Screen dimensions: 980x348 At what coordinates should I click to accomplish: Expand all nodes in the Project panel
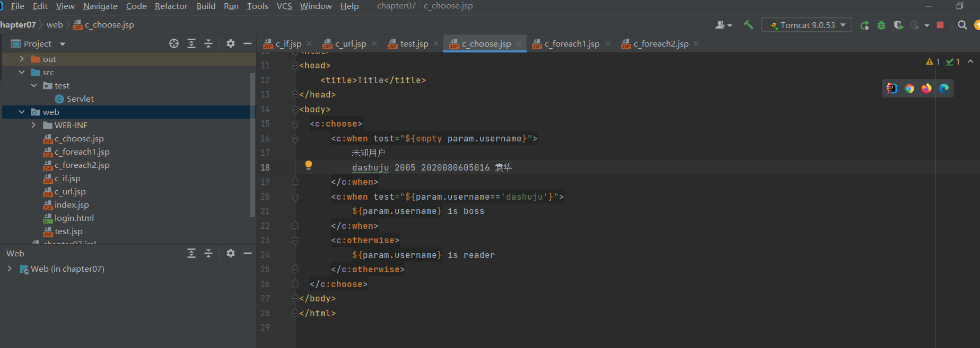pos(191,43)
